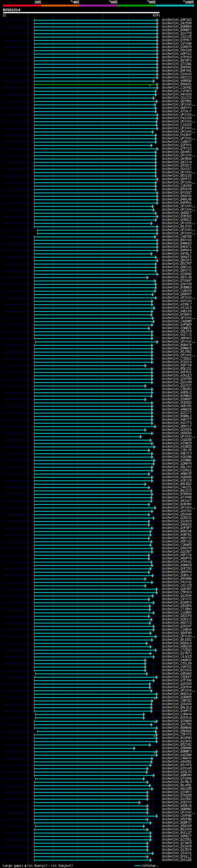Screen dimensions: 197x868
Task: Select the UniRef100_A9RRQ6 label
Action: click(176, 81)
